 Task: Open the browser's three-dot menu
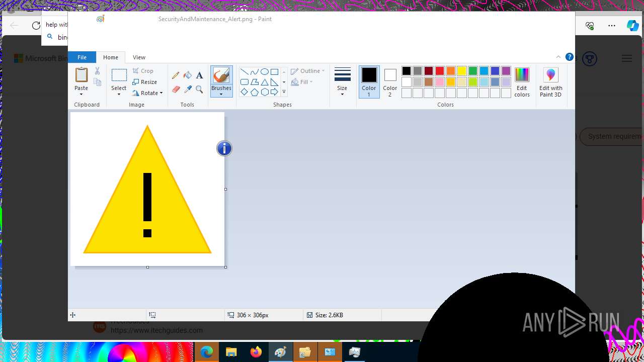612,26
